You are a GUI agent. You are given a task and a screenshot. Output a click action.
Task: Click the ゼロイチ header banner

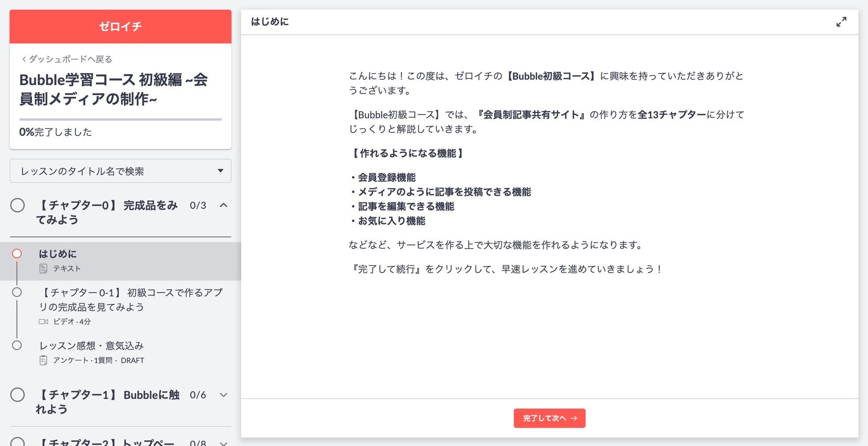(120, 27)
